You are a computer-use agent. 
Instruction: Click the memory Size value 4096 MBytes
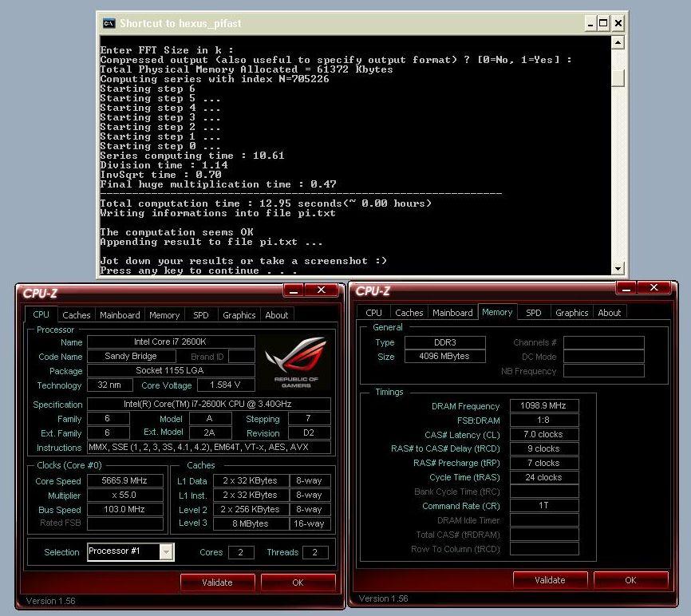point(445,356)
